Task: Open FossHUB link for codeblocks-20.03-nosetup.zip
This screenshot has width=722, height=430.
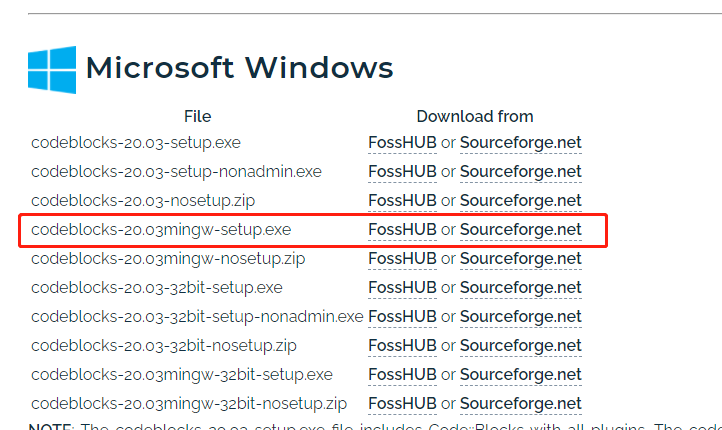Action: point(402,201)
